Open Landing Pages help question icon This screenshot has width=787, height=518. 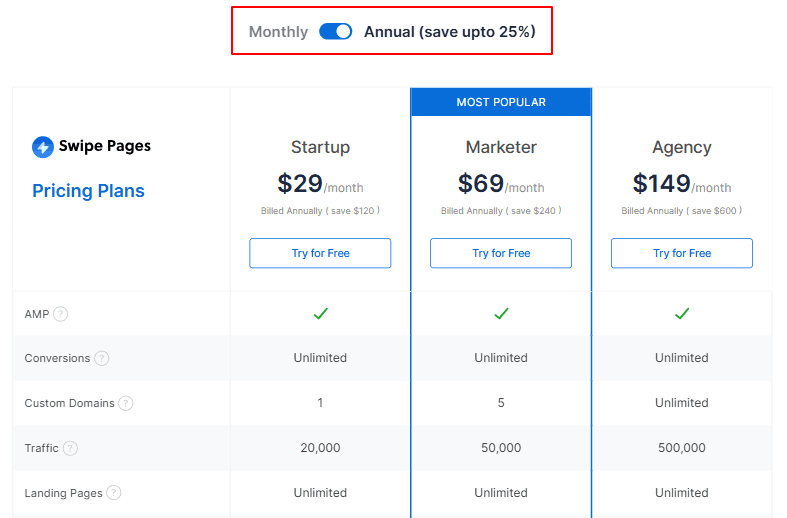(114, 493)
